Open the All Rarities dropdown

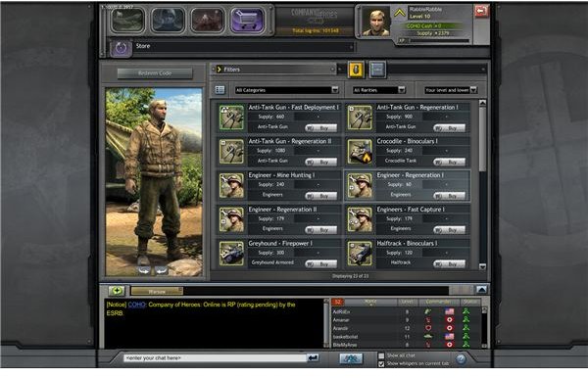point(379,90)
